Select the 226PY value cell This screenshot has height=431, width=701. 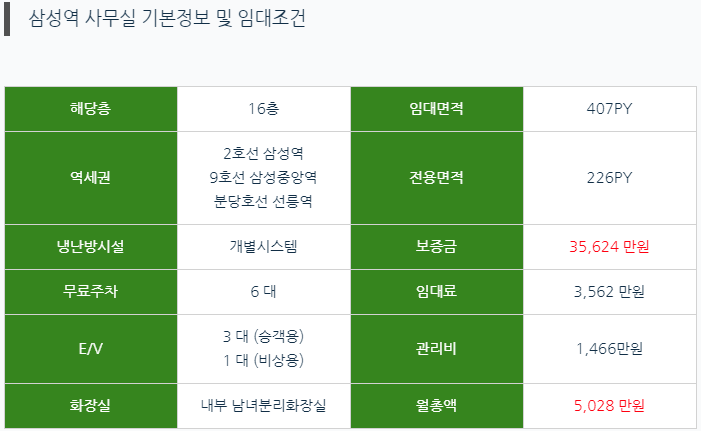(610, 178)
